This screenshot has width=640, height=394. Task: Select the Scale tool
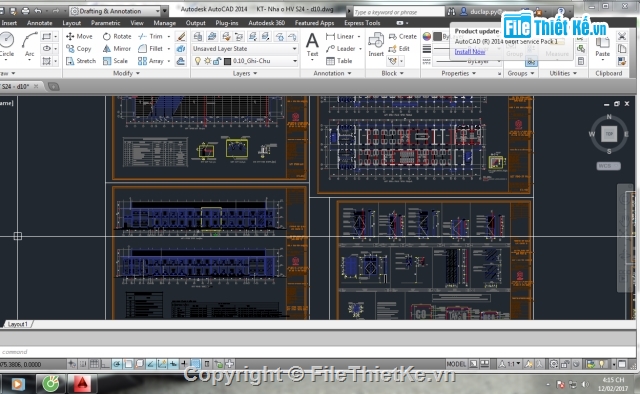click(x=116, y=61)
